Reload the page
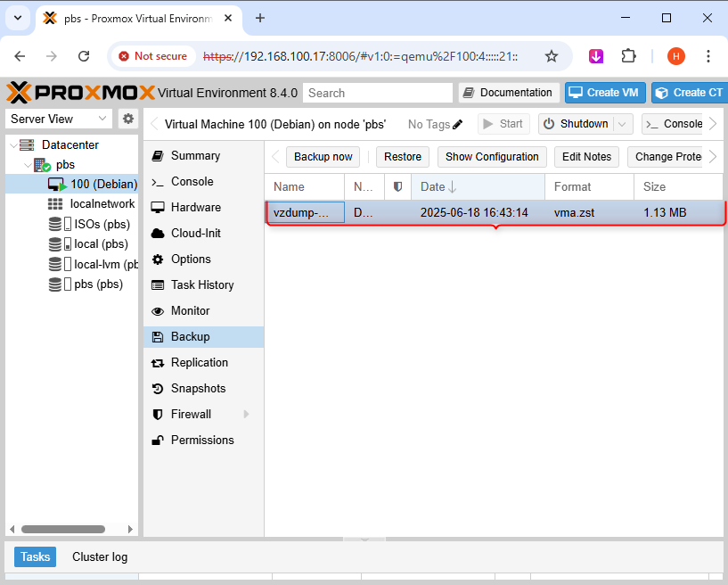 84,56
